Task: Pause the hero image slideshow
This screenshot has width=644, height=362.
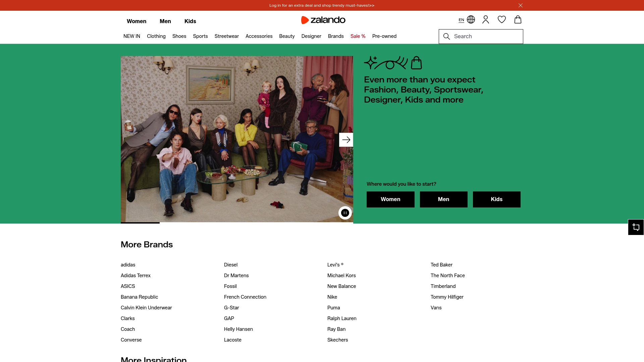Action: tap(345, 213)
